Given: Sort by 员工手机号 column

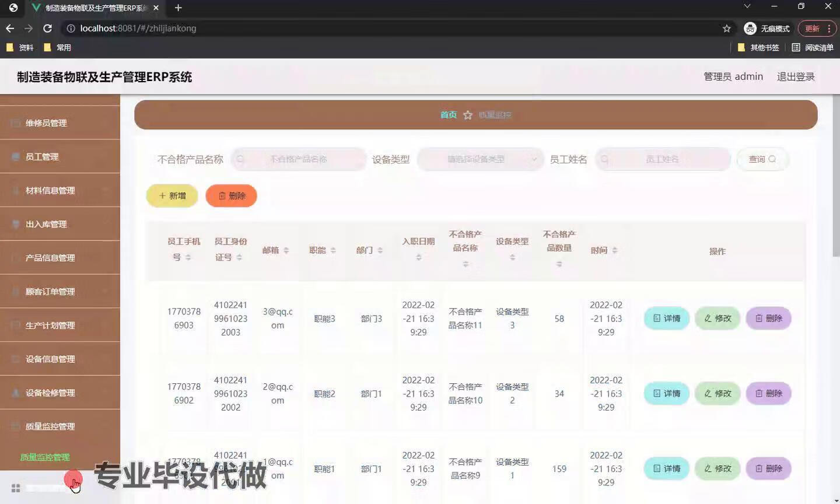Looking at the screenshot, I should tap(188, 257).
